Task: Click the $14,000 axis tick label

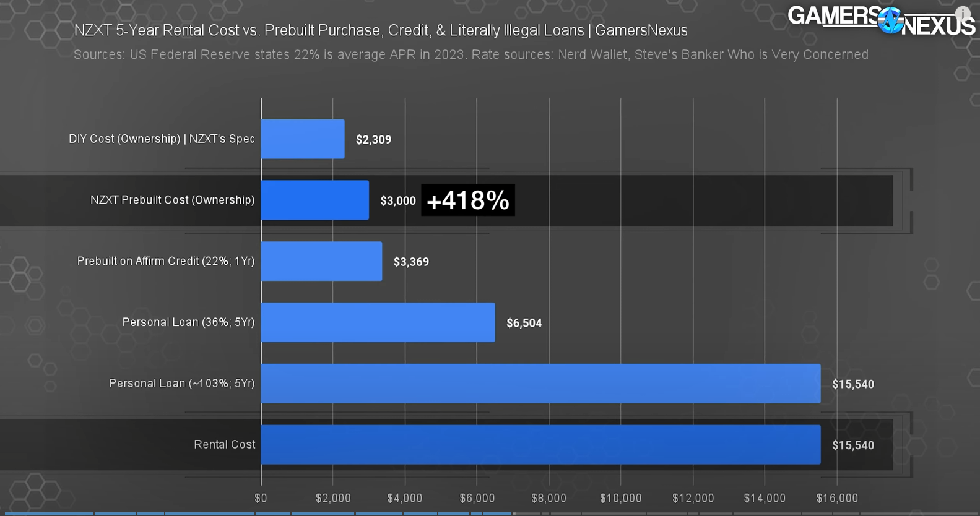Action: tap(765, 498)
